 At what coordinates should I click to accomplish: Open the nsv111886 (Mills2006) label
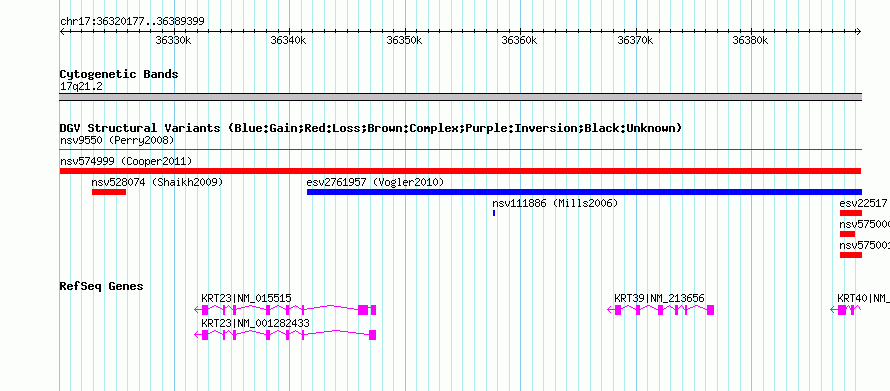[555, 203]
